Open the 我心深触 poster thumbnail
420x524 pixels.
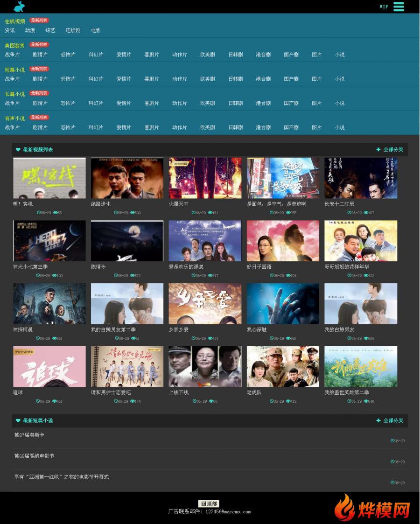283,304
